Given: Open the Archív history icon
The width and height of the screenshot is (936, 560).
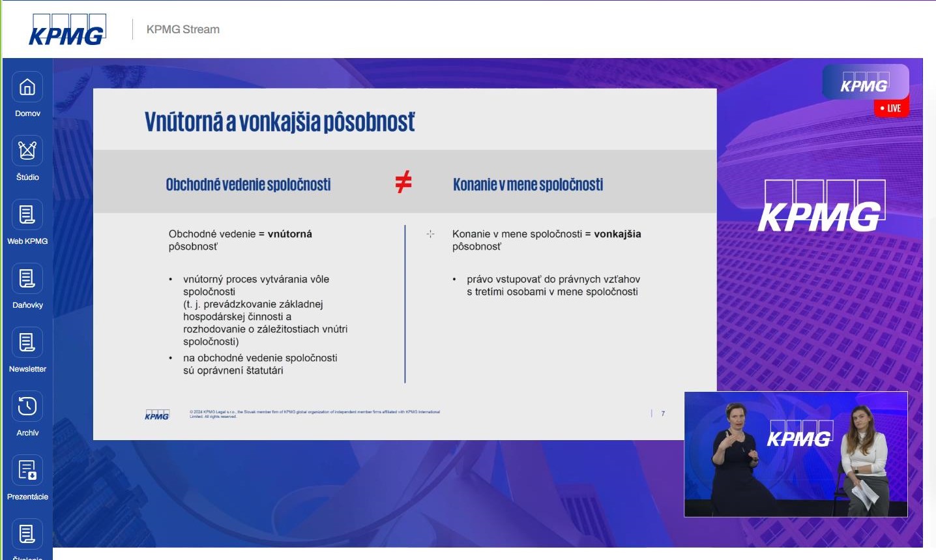Looking at the screenshot, I should (27, 406).
